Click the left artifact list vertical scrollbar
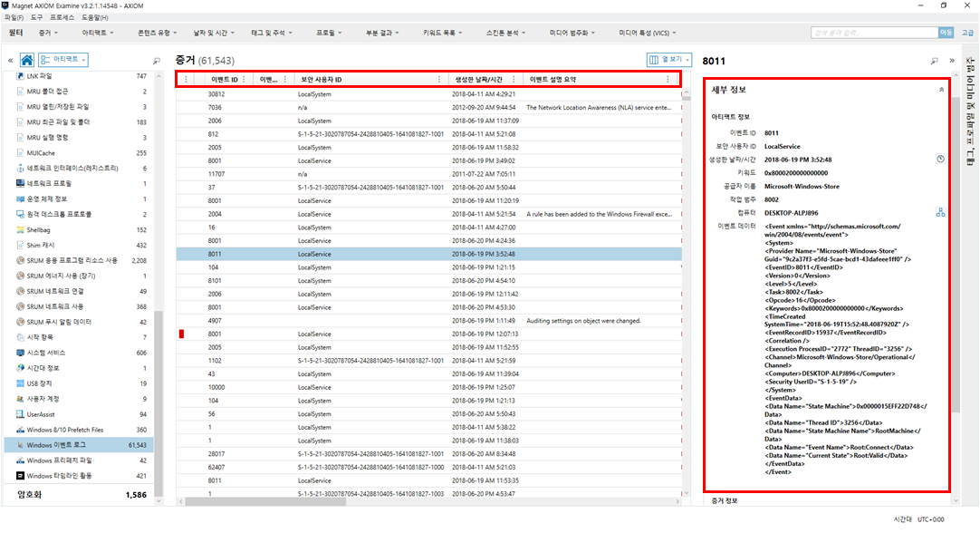980x533 pixels. point(159,403)
